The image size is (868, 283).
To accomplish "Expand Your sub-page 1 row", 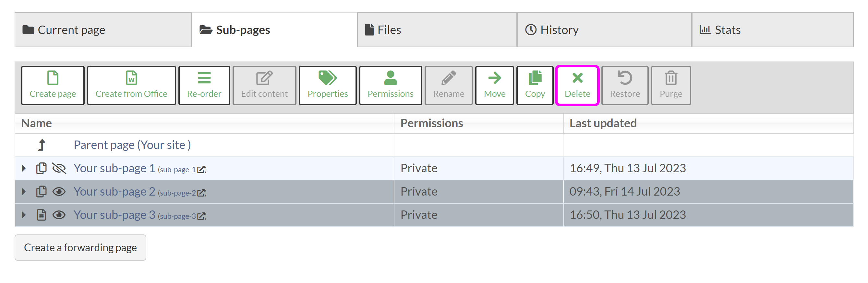I will (24, 168).
